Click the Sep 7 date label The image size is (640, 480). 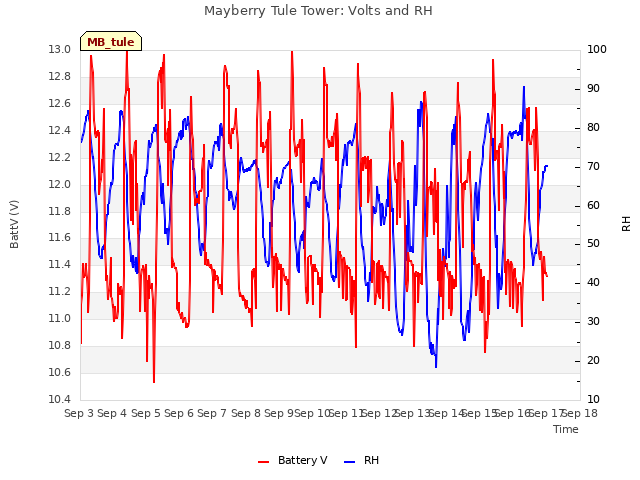coord(212,413)
